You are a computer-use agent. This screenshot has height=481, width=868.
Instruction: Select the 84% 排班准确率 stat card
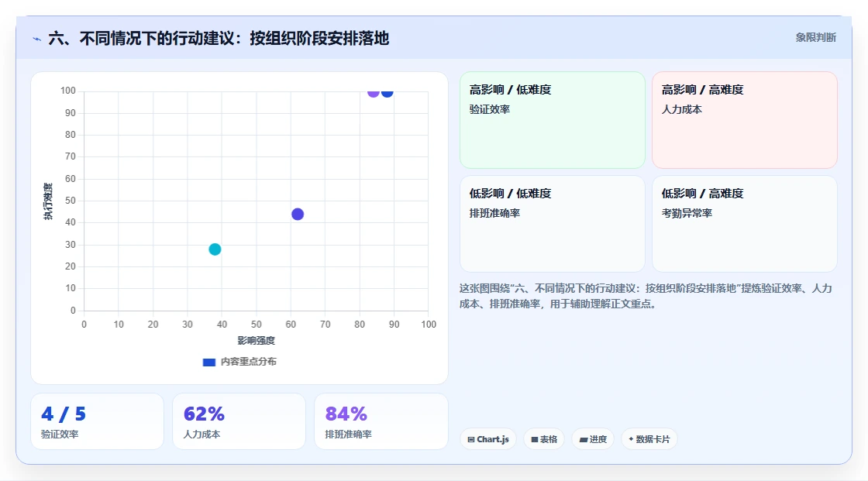(381, 421)
